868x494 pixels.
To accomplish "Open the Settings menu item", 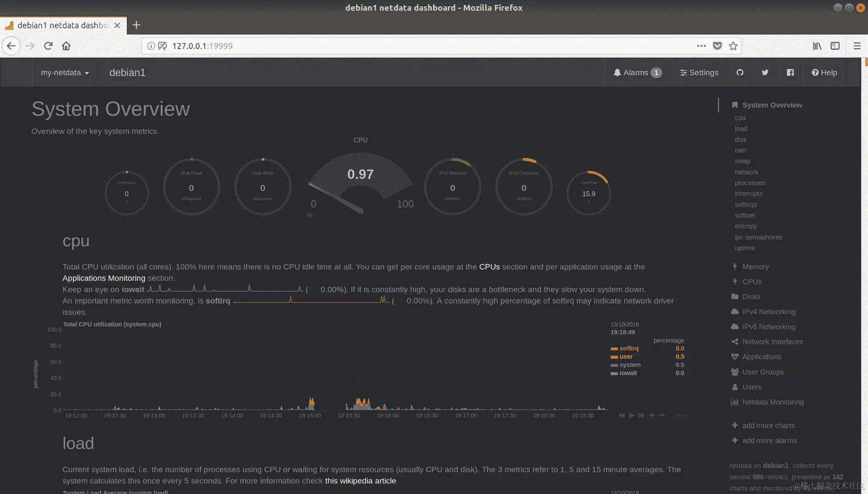I will pos(699,73).
